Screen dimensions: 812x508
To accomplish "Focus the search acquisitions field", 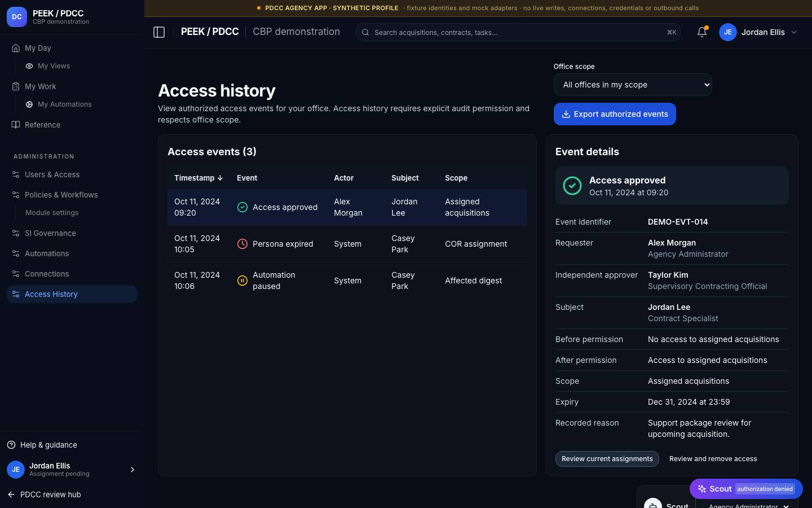I will [518, 32].
